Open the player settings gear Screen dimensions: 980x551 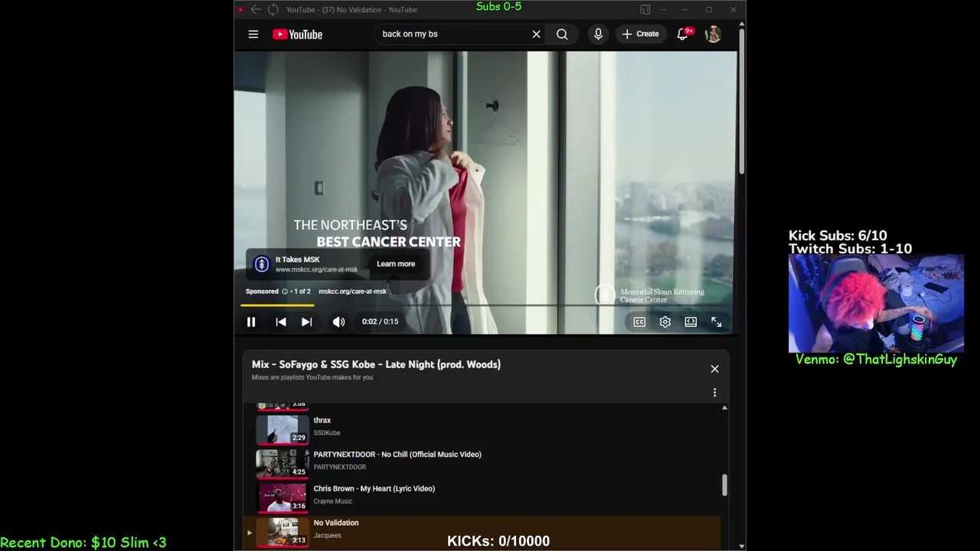coord(665,322)
